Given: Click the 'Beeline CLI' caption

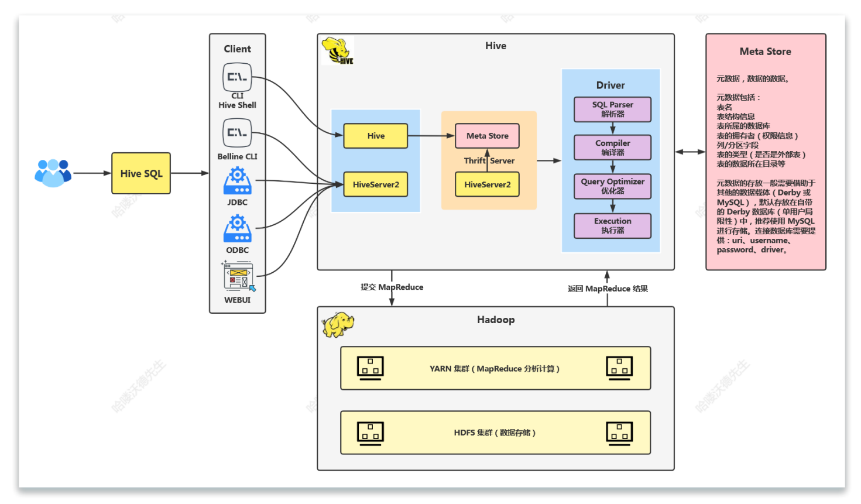Looking at the screenshot, I should [x=237, y=156].
